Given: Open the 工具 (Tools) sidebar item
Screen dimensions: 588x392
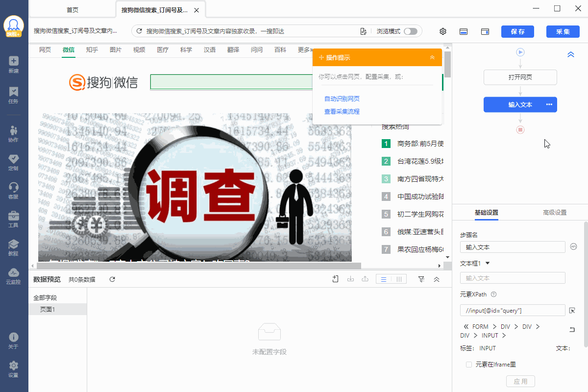Looking at the screenshot, I should [14, 219].
